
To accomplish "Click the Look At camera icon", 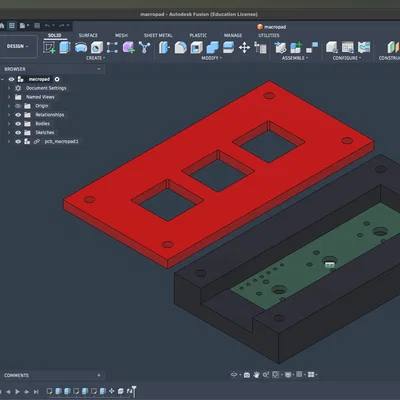I will pyautogui.click(x=247, y=375).
